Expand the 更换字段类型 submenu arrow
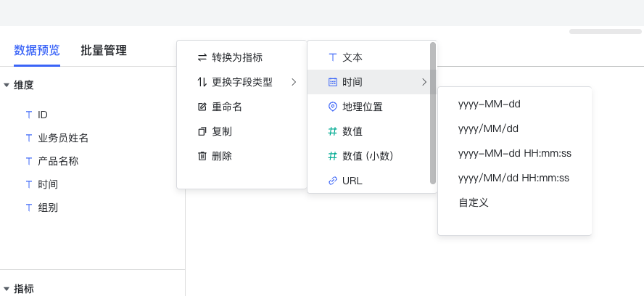 click(x=294, y=82)
